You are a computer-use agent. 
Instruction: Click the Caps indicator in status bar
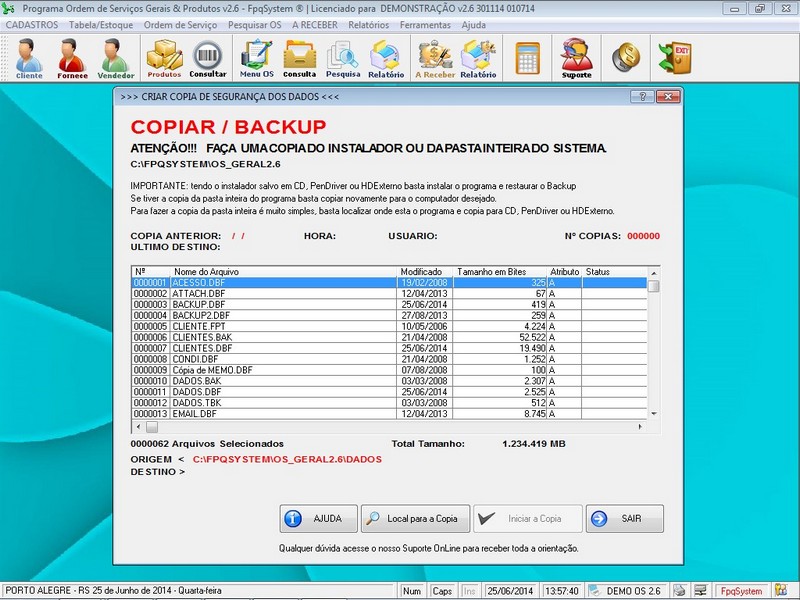[442, 591]
